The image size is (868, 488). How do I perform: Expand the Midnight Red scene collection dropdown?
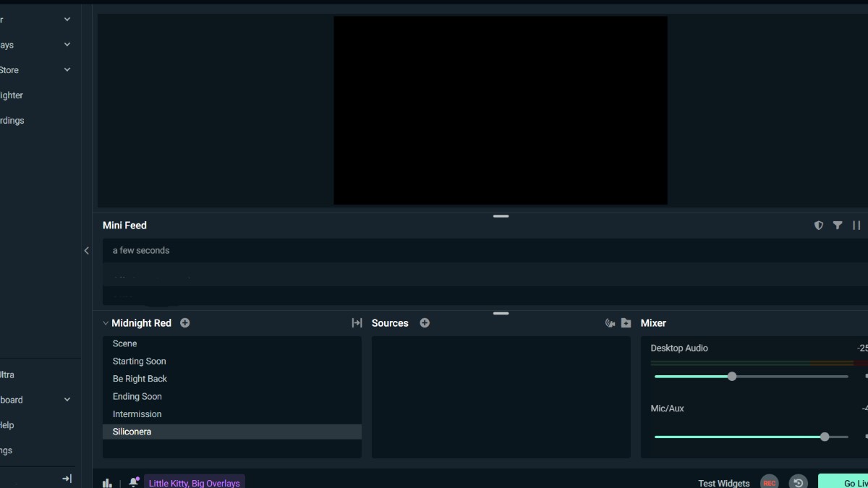tap(106, 323)
